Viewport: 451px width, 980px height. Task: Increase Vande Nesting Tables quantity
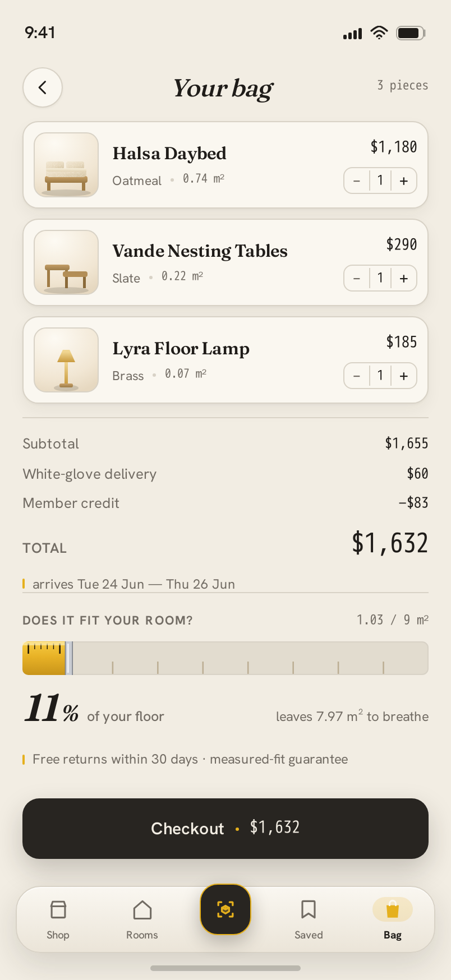coord(404,279)
